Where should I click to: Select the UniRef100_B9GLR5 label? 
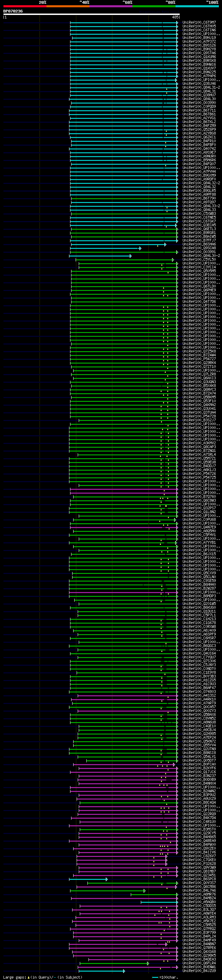[x=199, y=191]
